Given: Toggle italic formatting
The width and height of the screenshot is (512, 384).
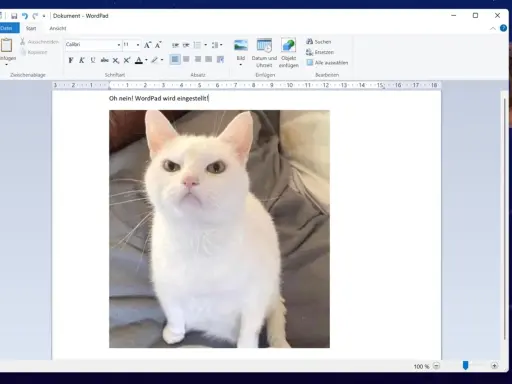Looking at the screenshot, I should (82, 60).
